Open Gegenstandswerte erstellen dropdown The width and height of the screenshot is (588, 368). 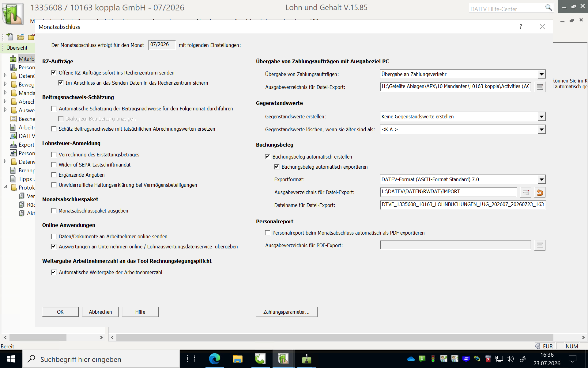point(541,117)
